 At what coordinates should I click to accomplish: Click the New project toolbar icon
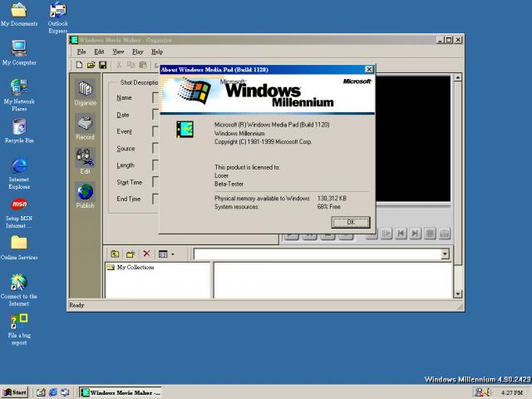click(79, 65)
